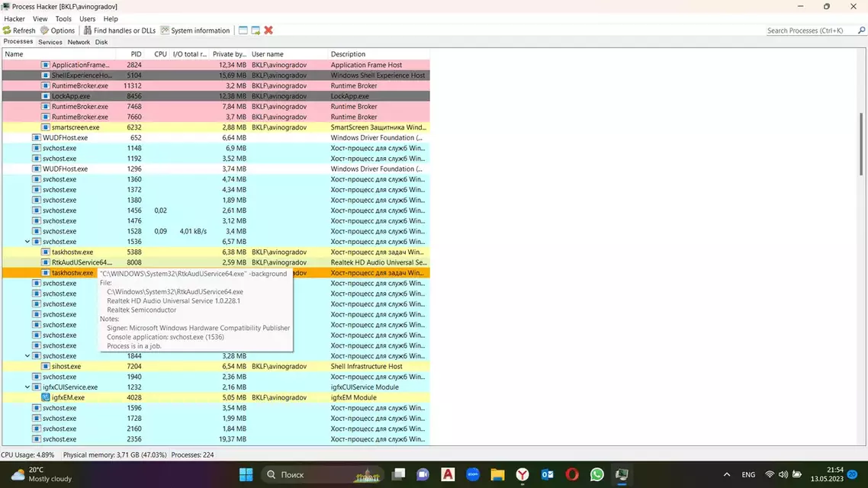Open Yandex Browser from the taskbar
This screenshot has width=868, height=488.
[522, 475]
